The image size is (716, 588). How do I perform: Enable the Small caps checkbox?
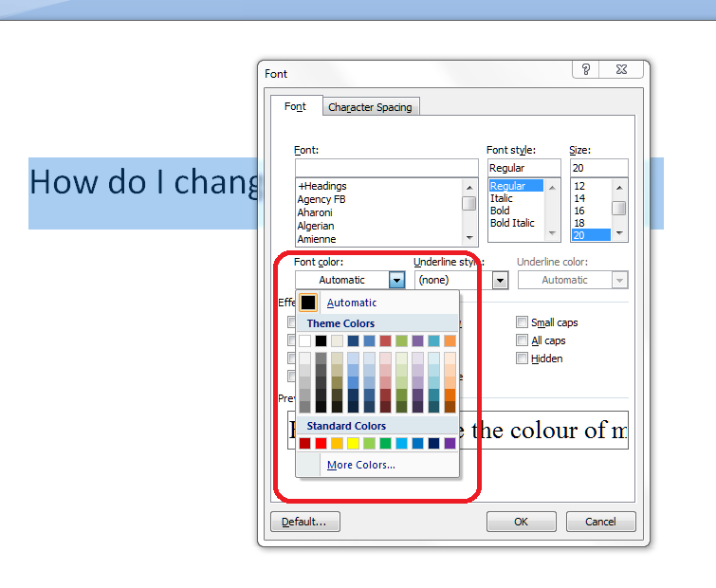(x=522, y=322)
